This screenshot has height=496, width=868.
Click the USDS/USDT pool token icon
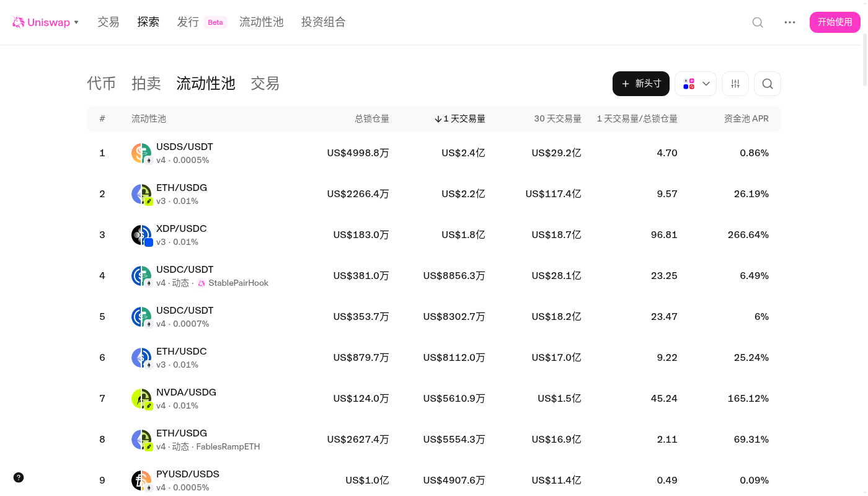pyautogui.click(x=141, y=153)
